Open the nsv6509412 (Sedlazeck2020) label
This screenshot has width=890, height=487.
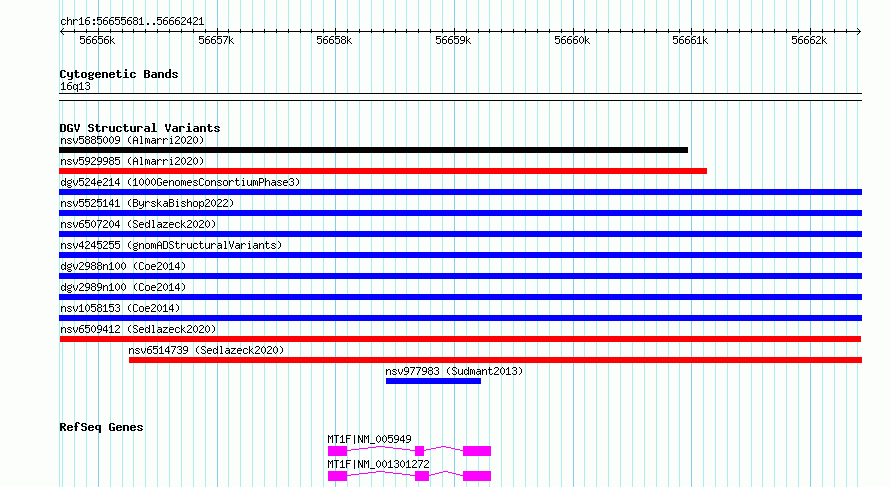click(x=138, y=329)
